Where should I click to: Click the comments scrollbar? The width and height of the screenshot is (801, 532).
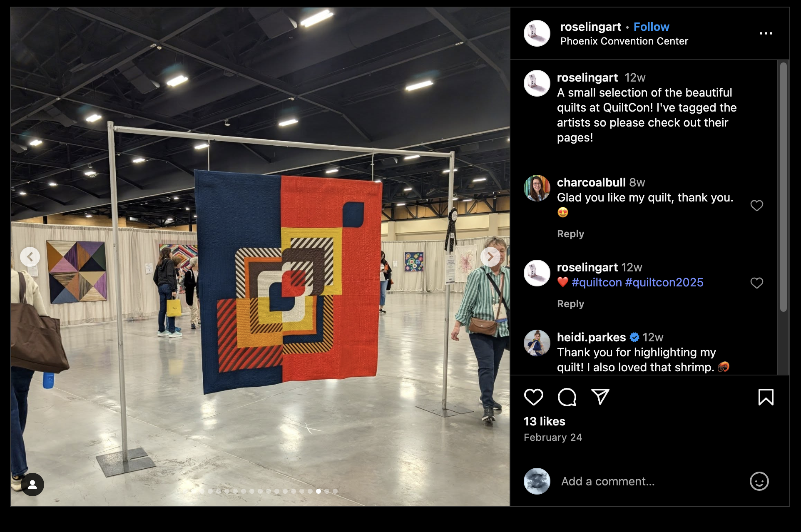784,187
